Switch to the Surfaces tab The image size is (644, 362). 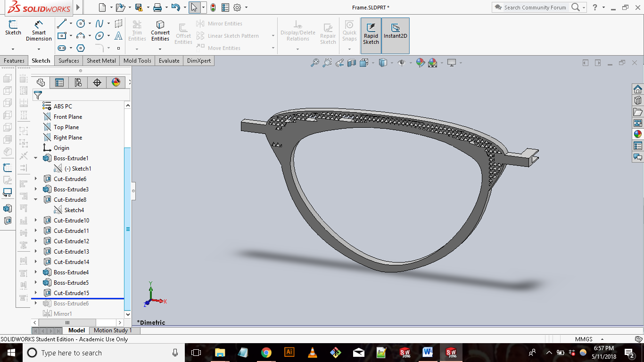pos(69,61)
